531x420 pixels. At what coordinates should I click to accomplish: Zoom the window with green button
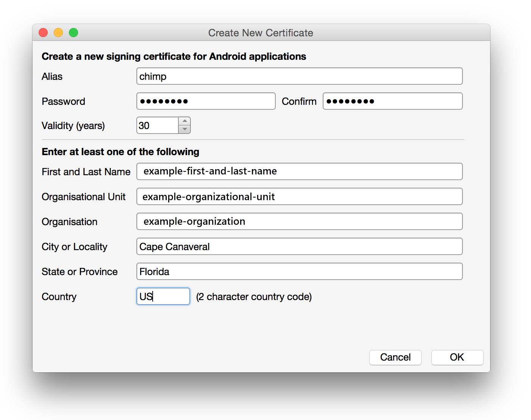(73, 33)
